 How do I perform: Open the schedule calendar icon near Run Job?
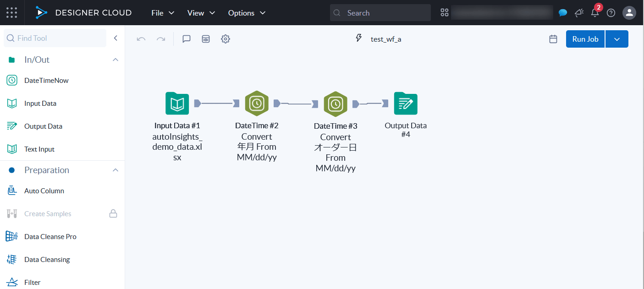(x=553, y=39)
